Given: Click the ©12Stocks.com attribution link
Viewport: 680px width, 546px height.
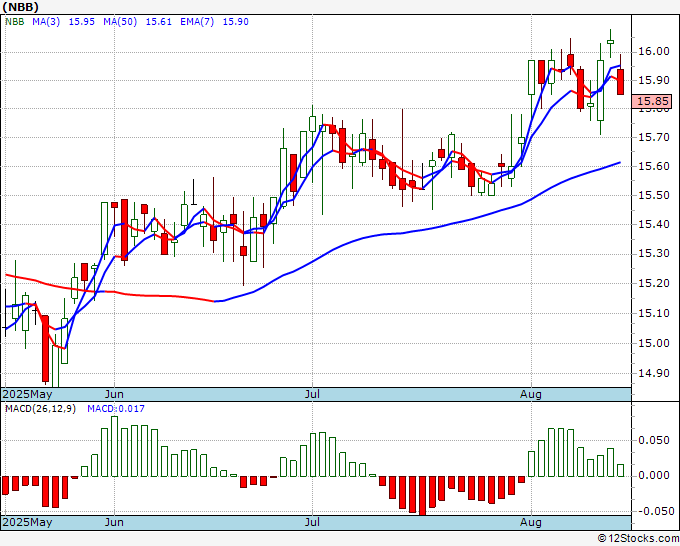Looking at the screenshot, I should [638, 539].
